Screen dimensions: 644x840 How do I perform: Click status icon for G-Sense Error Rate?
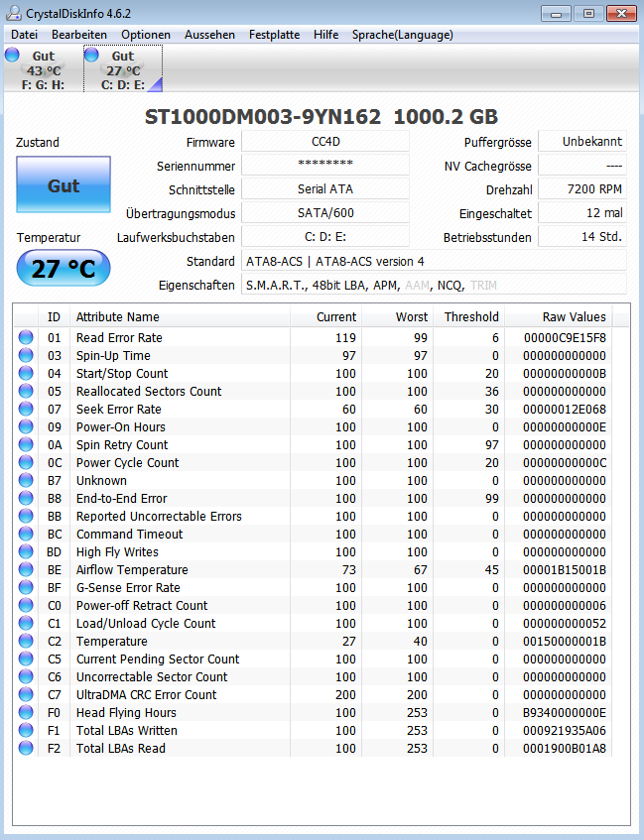pos(26,588)
